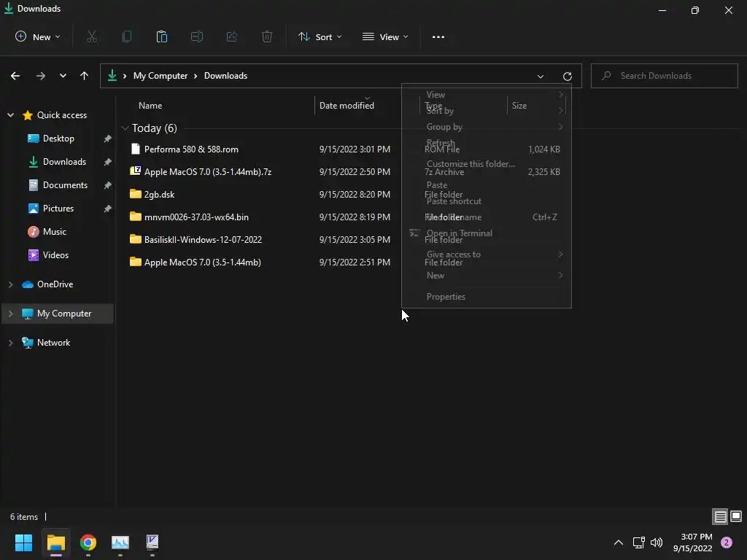Viewport: 747px width, 560px height.
Task: Open the New dropdown button
Action: point(38,36)
